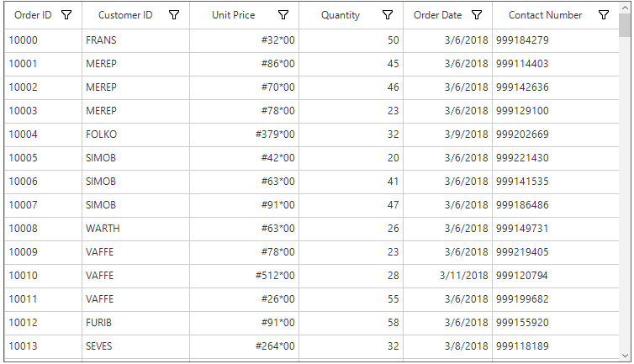The width and height of the screenshot is (634, 364).
Task: Sort by the Customer ID header
Action: click(x=125, y=15)
